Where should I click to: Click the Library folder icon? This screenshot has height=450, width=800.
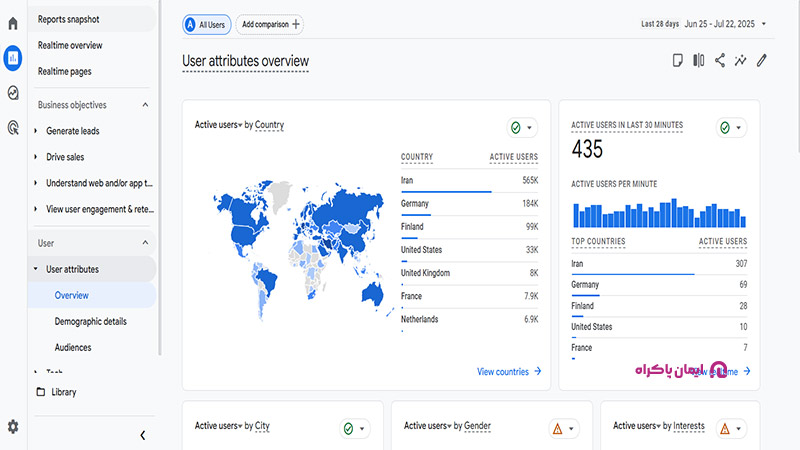[x=41, y=392]
